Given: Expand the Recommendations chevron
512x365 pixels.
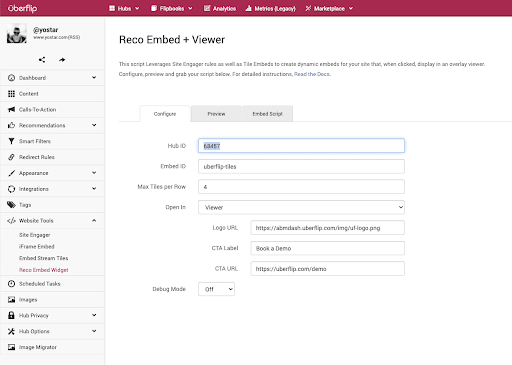Looking at the screenshot, I should [94, 125].
